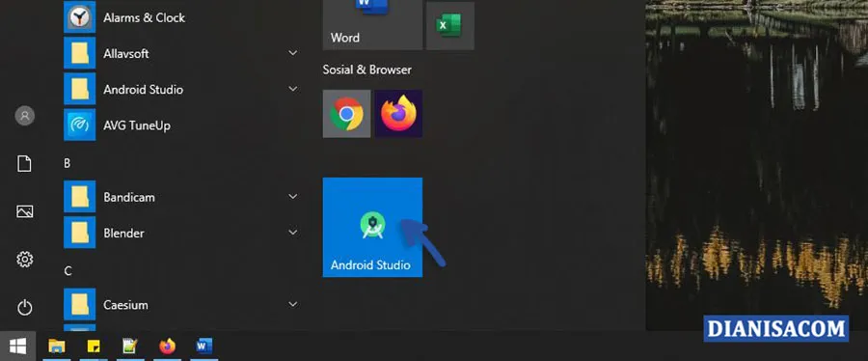Expand the Android Studio folder chevron
This screenshot has width=868, height=361.
pos(293,89)
